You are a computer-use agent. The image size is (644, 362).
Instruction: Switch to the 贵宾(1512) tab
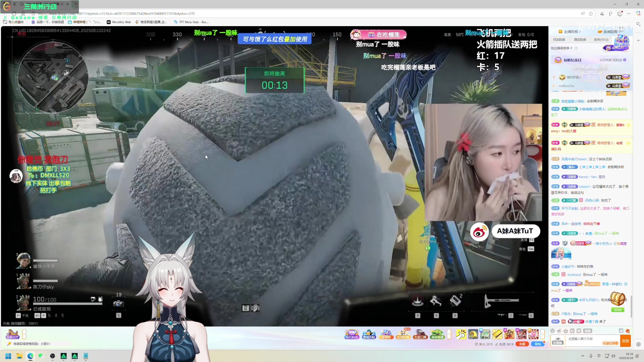click(601, 40)
